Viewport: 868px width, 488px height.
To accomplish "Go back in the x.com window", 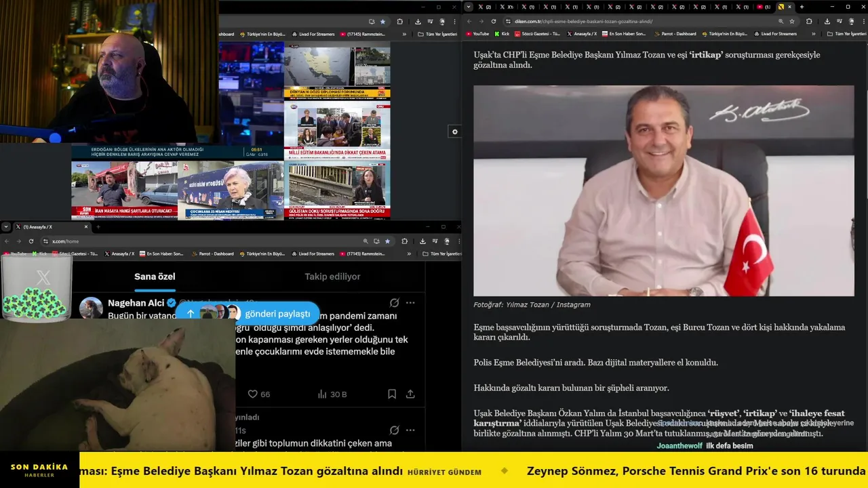I will (7, 241).
